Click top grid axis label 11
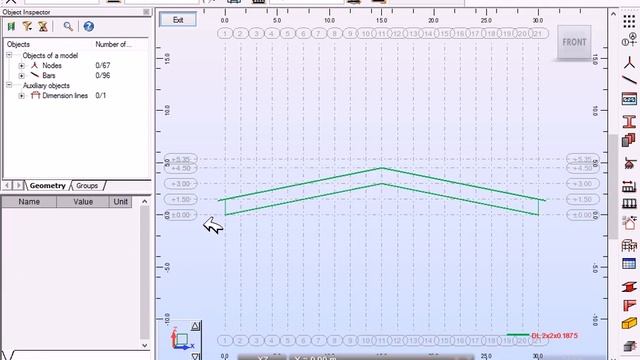640x360 pixels. [x=382, y=33]
